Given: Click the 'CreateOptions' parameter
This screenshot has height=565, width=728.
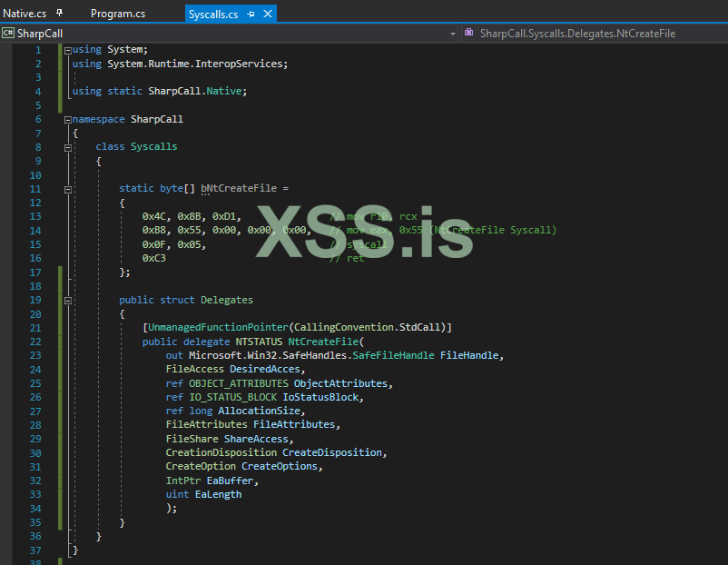Looking at the screenshot, I should coord(279,466).
